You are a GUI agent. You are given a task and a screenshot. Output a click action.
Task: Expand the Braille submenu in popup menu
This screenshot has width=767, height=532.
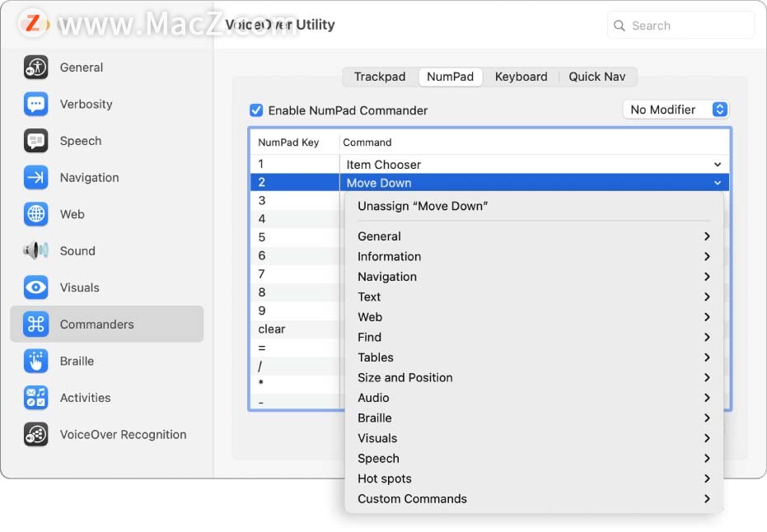pyautogui.click(x=534, y=418)
